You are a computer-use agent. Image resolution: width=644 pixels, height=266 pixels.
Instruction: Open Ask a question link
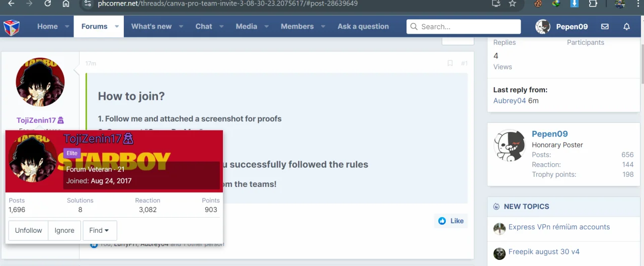point(363,27)
